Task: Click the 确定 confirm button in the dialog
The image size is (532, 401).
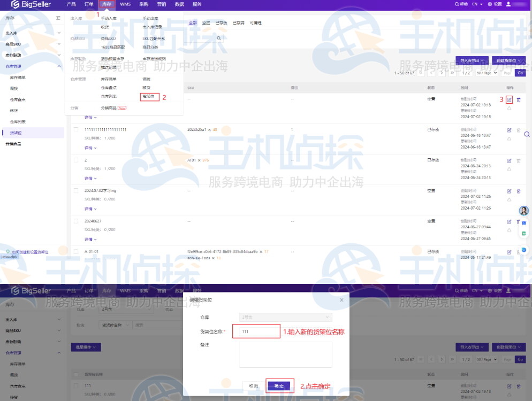Action: click(278, 385)
